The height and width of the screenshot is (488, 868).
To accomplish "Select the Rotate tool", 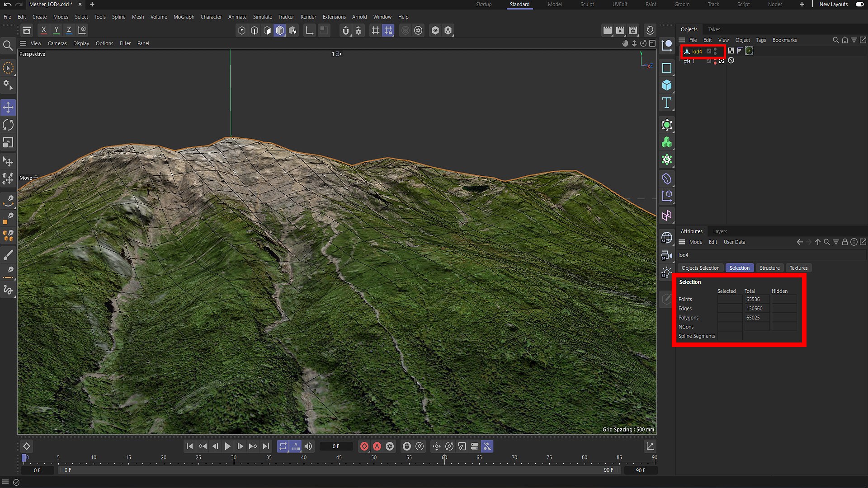I will [8, 125].
